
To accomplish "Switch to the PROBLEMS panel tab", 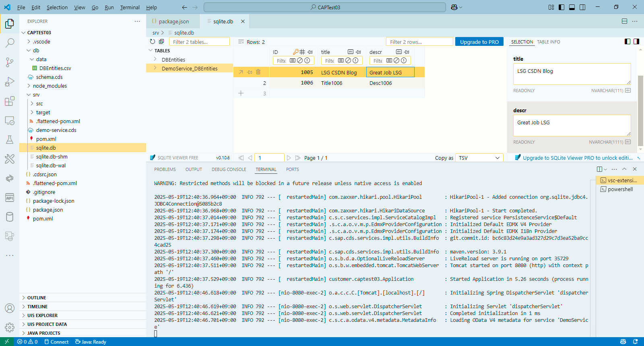I will [165, 169].
